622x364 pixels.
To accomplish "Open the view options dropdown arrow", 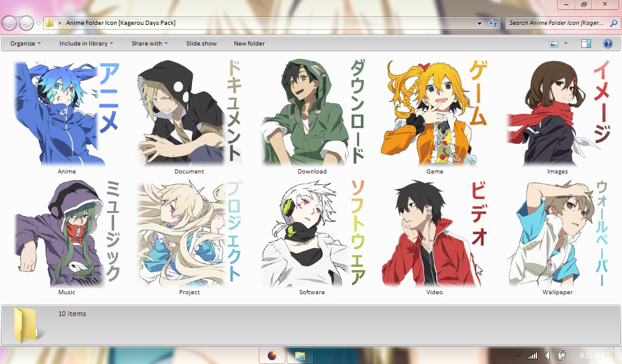I will (x=566, y=43).
